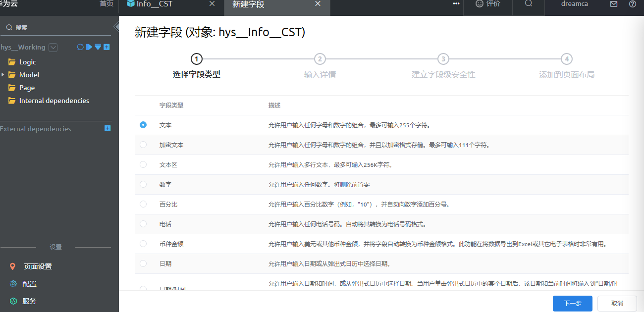Click the smiley 评价 feedback button
The height and width of the screenshot is (312, 644).
click(488, 4)
